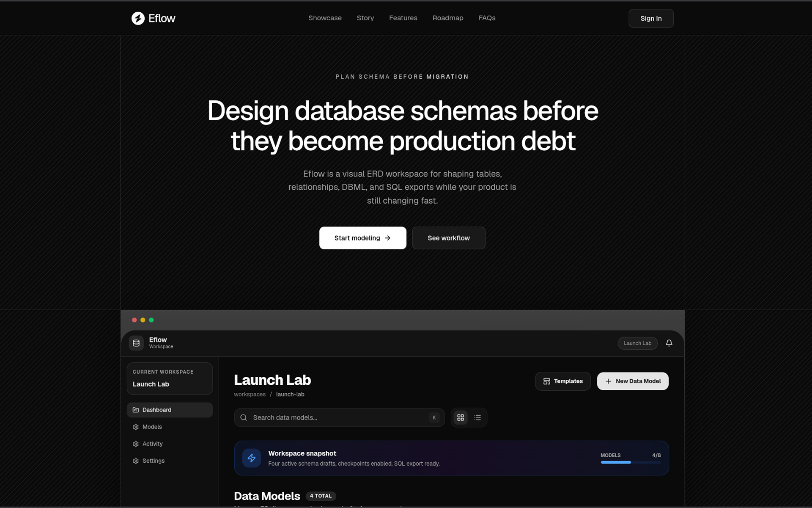The width and height of the screenshot is (812, 508).
Task: Switch to grid view
Action: [461, 417]
